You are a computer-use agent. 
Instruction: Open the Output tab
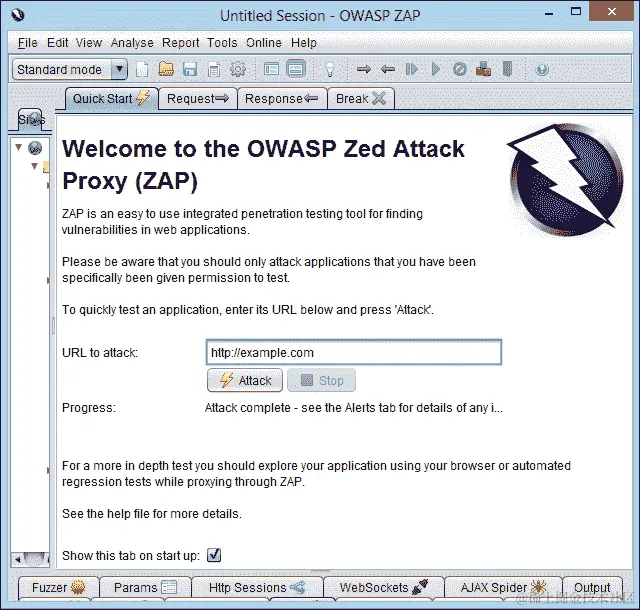592,588
